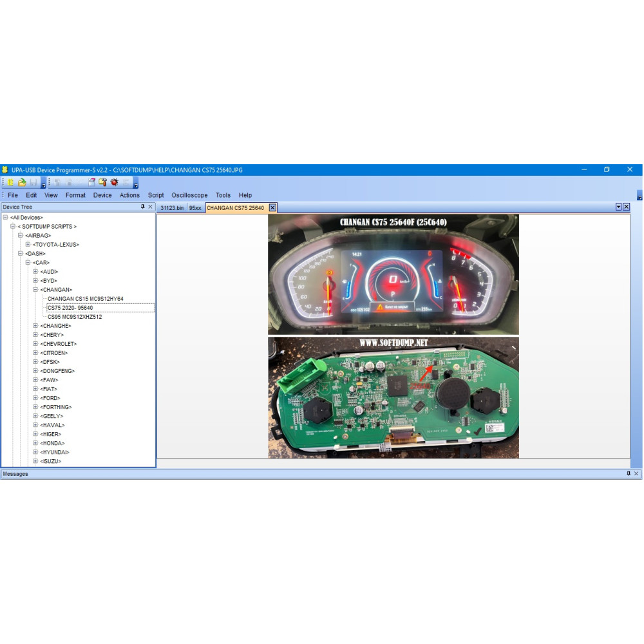Expand the CHEVROLET tree node
This screenshot has width=644, height=644.
[35, 344]
